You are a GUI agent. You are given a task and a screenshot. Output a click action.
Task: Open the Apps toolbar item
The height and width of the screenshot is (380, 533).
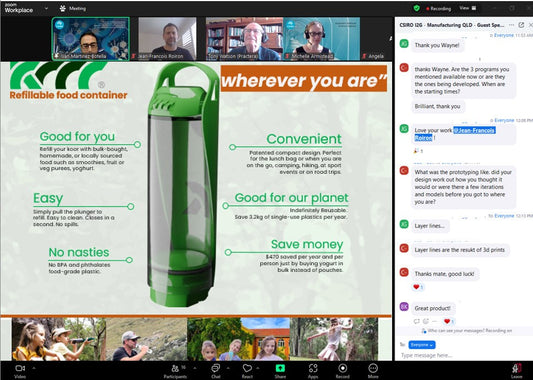[313, 370]
